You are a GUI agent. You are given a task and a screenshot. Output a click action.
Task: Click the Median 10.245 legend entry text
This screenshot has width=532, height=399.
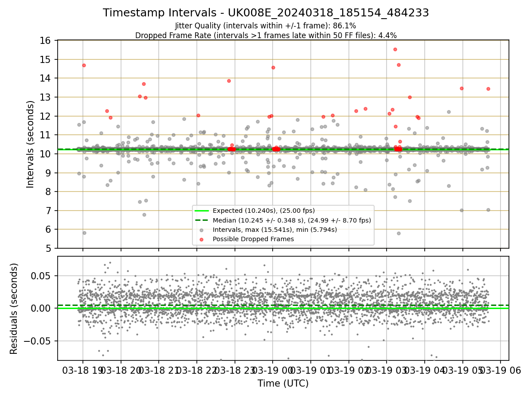coord(292,220)
